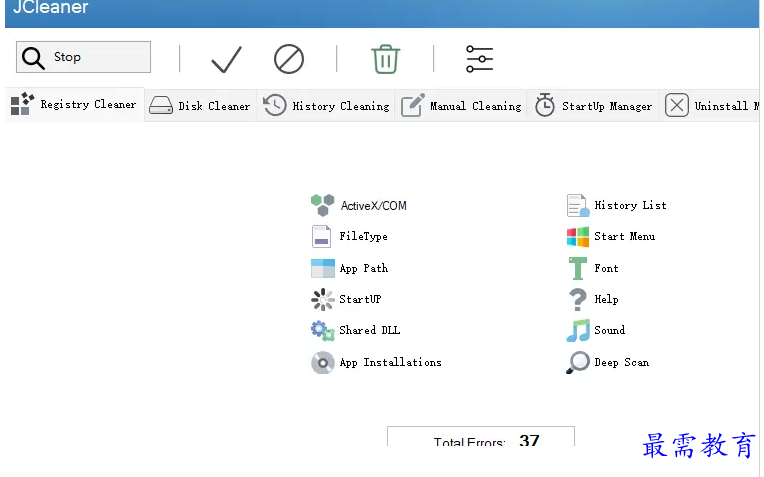Select the Deep Scan label

click(621, 363)
